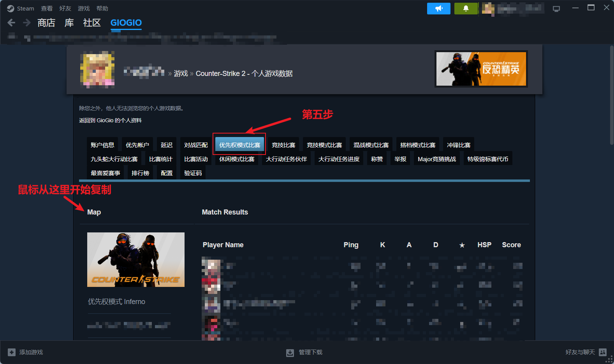
Task: Select the 搭档模式比赛 tab
Action: [418, 145]
